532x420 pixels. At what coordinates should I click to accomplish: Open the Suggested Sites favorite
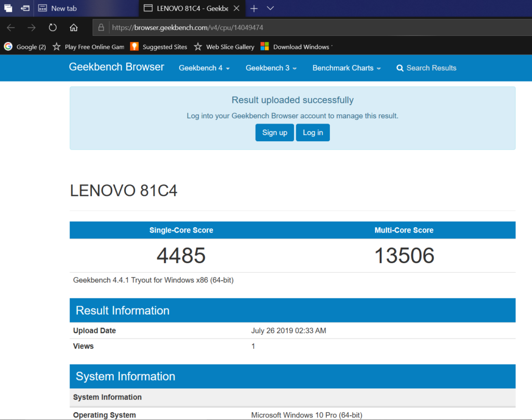click(159, 47)
